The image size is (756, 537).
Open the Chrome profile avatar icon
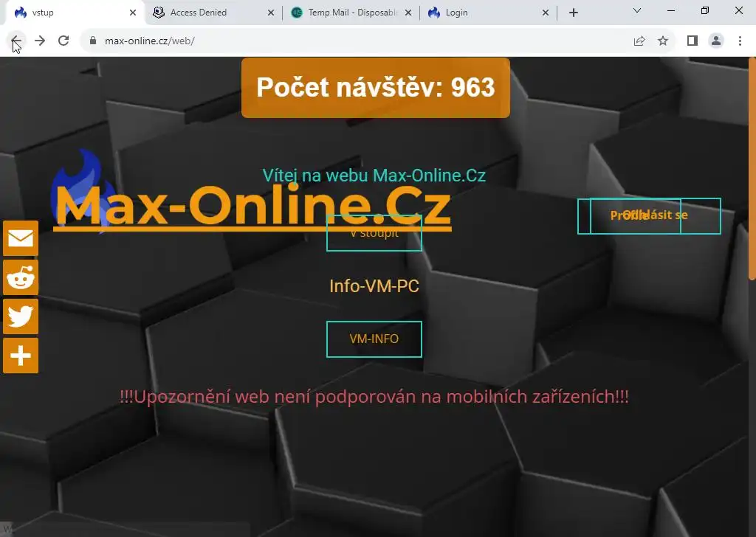[716, 41]
